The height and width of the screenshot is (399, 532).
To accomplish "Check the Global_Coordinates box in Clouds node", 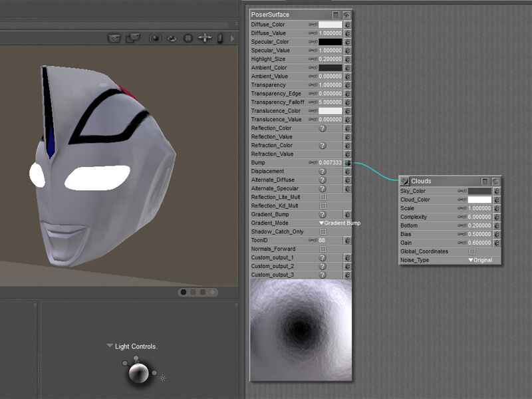I will [x=472, y=252].
